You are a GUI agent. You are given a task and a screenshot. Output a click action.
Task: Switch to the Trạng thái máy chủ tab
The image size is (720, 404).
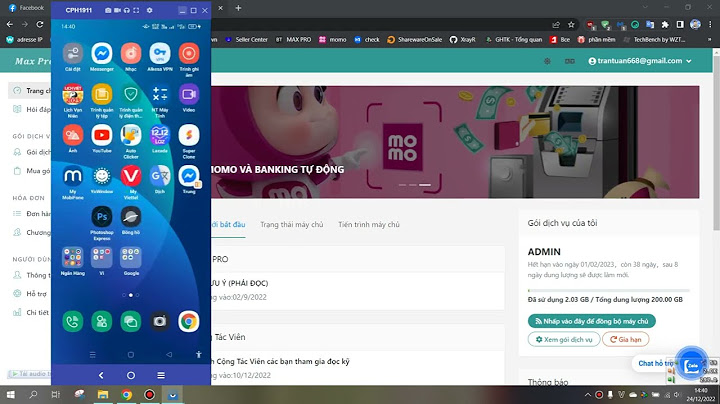292,224
